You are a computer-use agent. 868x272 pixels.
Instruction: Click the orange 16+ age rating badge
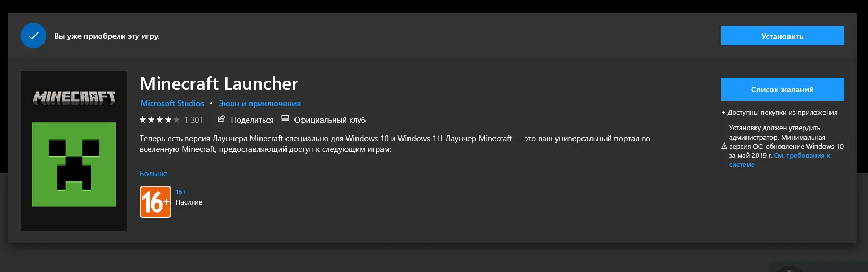pyautogui.click(x=155, y=202)
